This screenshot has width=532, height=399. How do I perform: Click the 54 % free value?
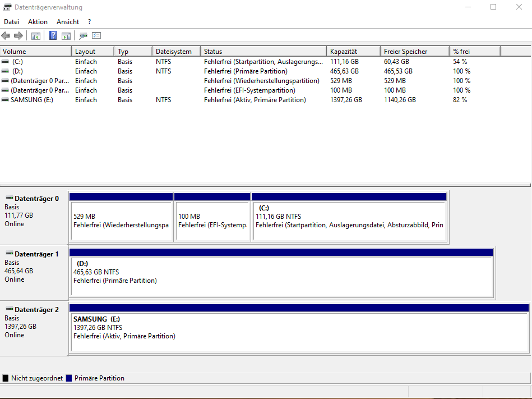(460, 62)
